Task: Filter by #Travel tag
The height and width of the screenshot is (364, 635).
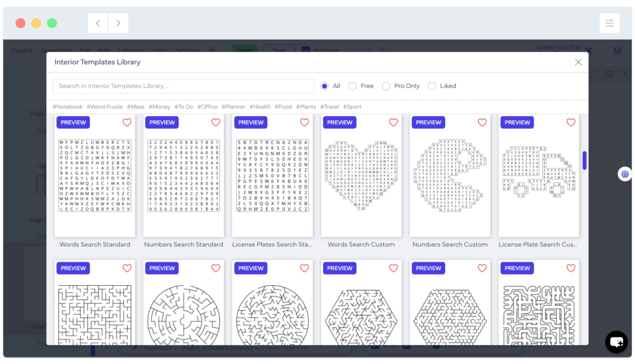Action: pyautogui.click(x=329, y=107)
